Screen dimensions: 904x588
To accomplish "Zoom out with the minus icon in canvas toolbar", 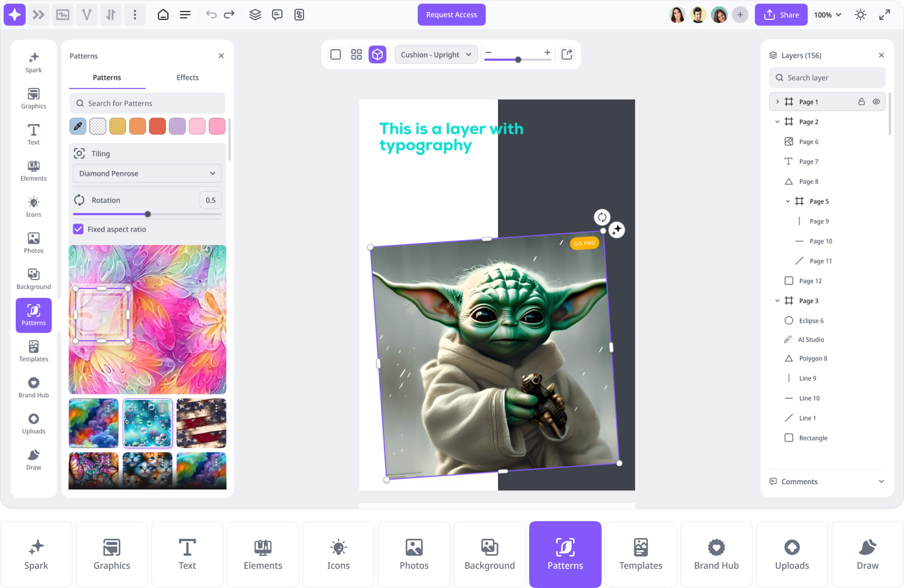I will pos(488,52).
